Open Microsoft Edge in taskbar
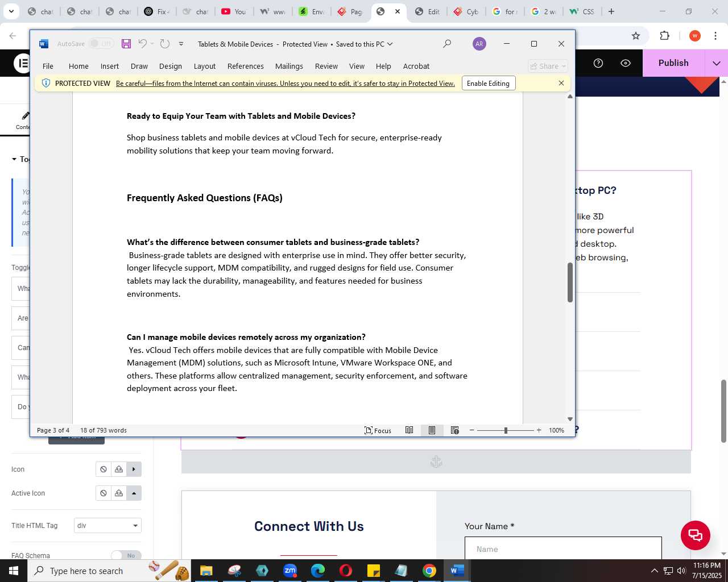 [x=318, y=571]
